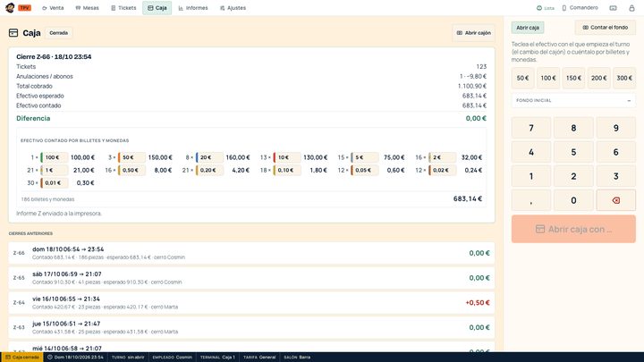
Task: Click the Diferencia label
Action: point(33,118)
